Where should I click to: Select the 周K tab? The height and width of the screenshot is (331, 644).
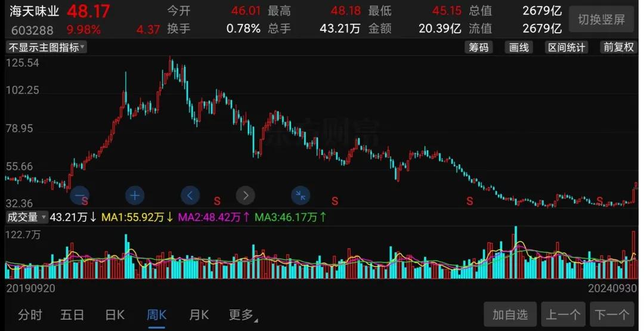click(x=156, y=315)
